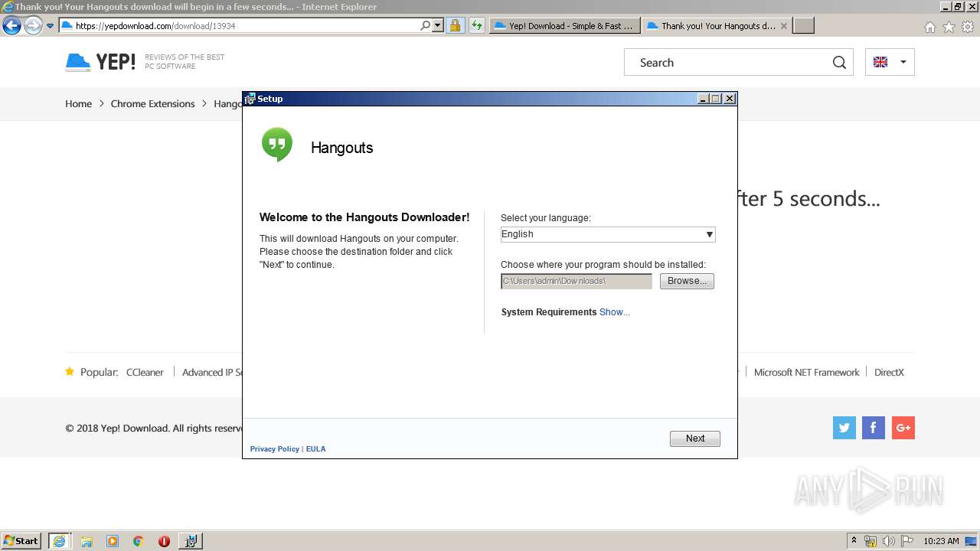Select the Setup installer taskbar icon

[x=191, y=541]
